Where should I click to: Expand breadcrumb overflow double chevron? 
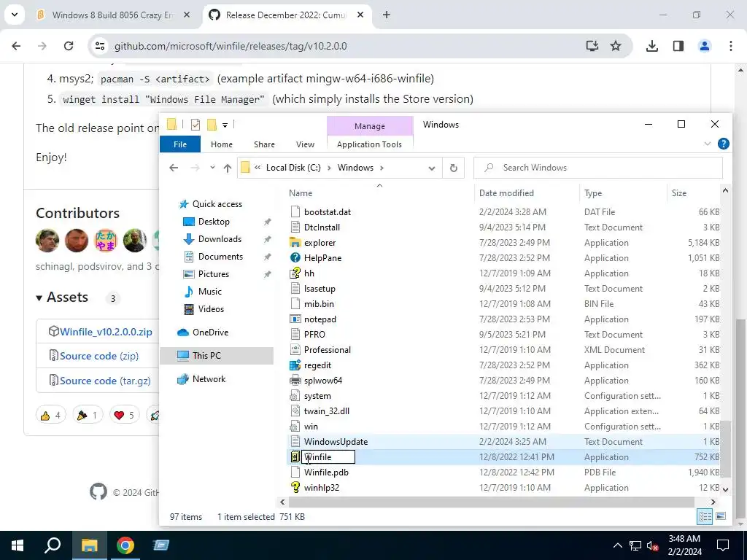tap(258, 168)
